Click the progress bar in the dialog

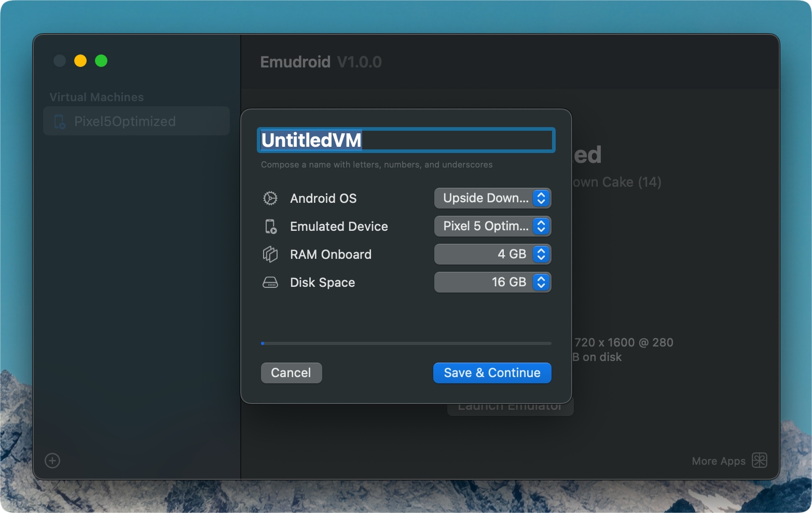pyautogui.click(x=406, y=343)
